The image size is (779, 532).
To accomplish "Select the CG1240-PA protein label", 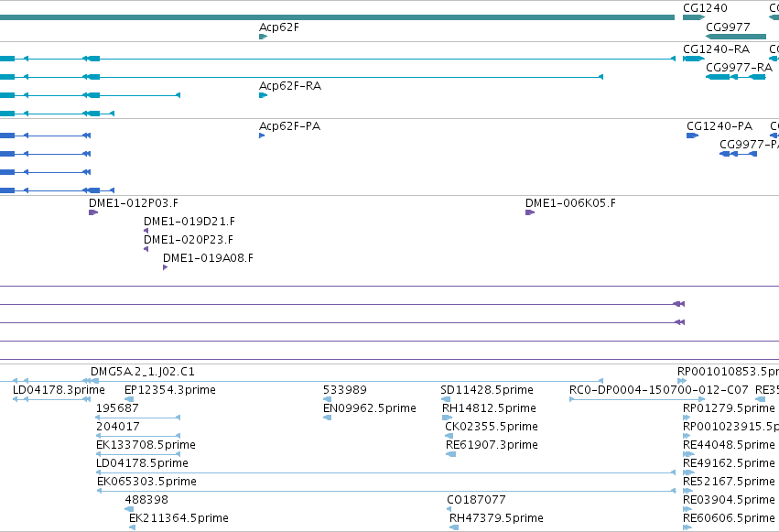I will (x=719, y=126).
